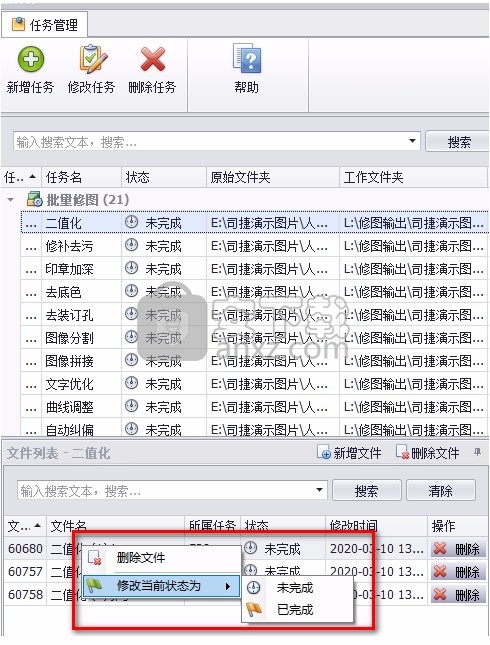Select the 去底色 task
This screenshot has width=490, height=645.
63,292
